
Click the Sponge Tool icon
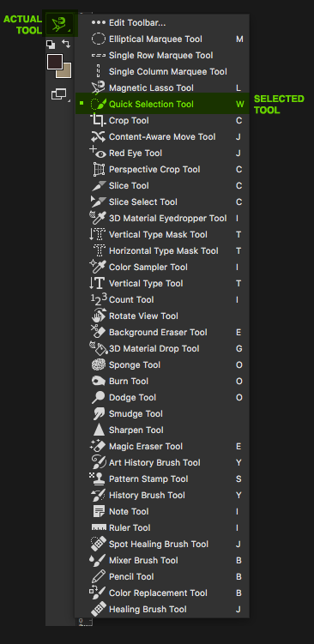[99, 364]
